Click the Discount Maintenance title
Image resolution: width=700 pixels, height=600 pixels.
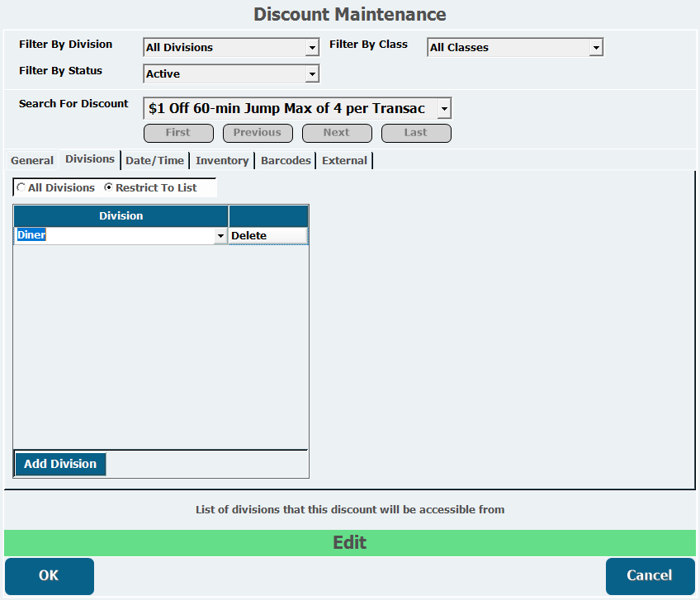pyautogui.click(x=349, y=14)
